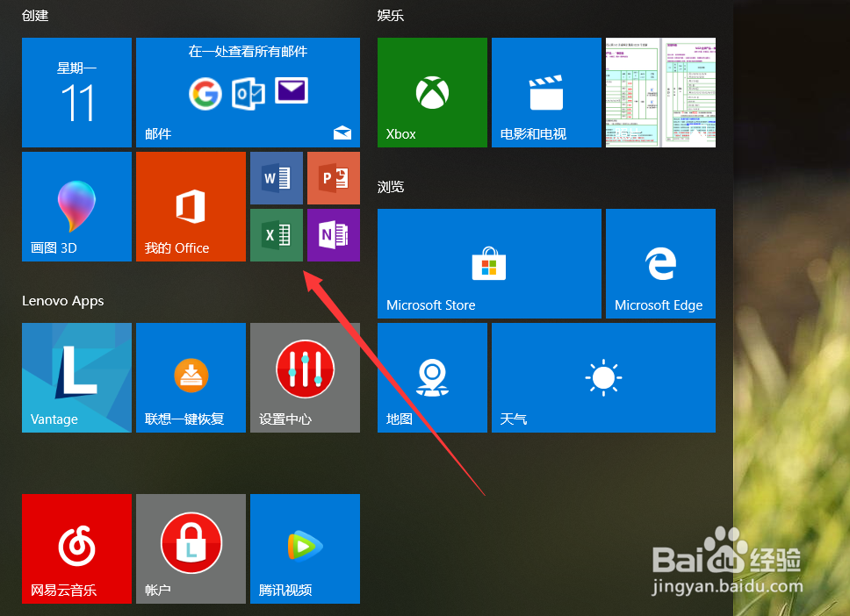
Task: Open 设置中心 tile
Action: click(x=306, y=377)
